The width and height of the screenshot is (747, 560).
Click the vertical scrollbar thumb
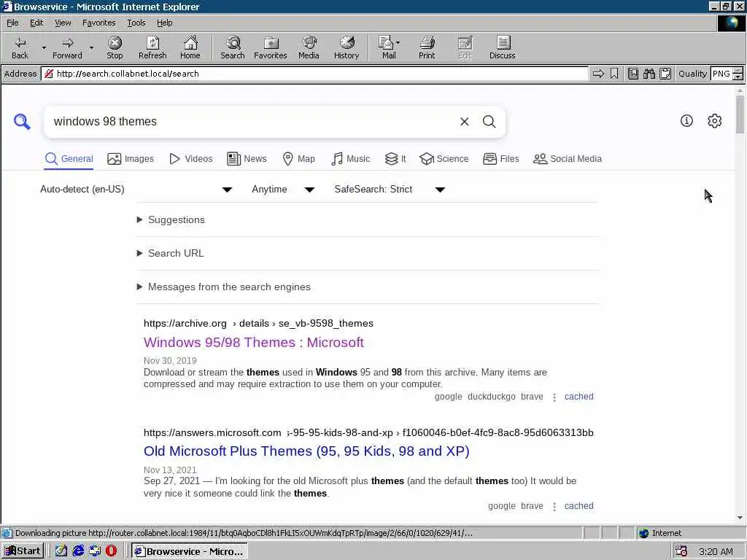pos(740,114)
